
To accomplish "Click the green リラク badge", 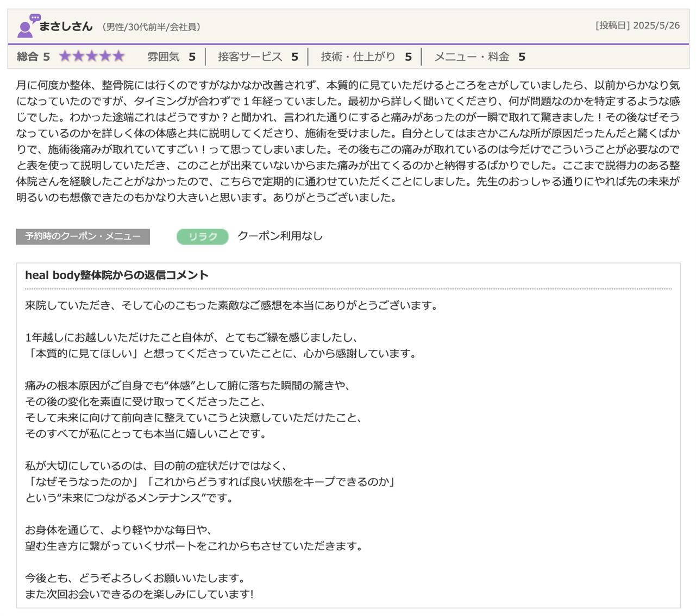I will pyautogui.click(x=202, y=236).
